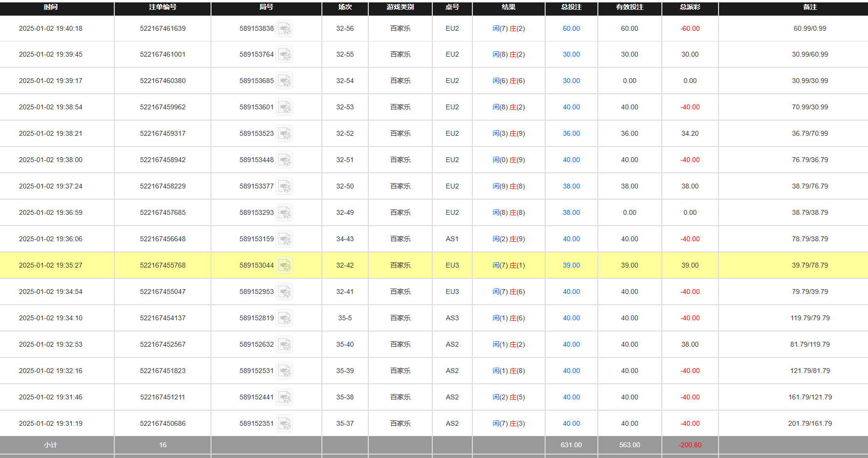The height and width of the screenshot is (458, 868).
Task: Click the replay icon in the highlighted row 589153044
Action: (285, 265)
